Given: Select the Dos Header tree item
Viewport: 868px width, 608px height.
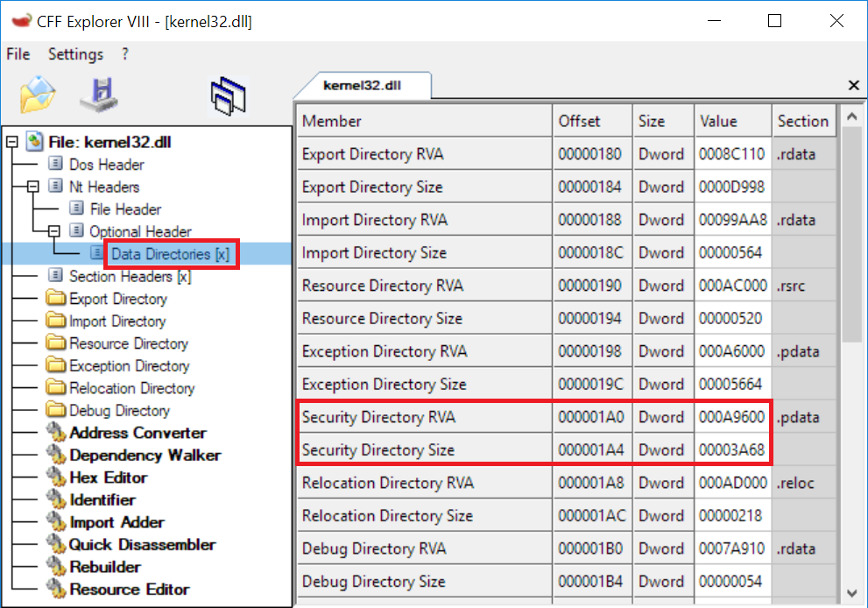Looking at the screenshot, I should 106,165.
